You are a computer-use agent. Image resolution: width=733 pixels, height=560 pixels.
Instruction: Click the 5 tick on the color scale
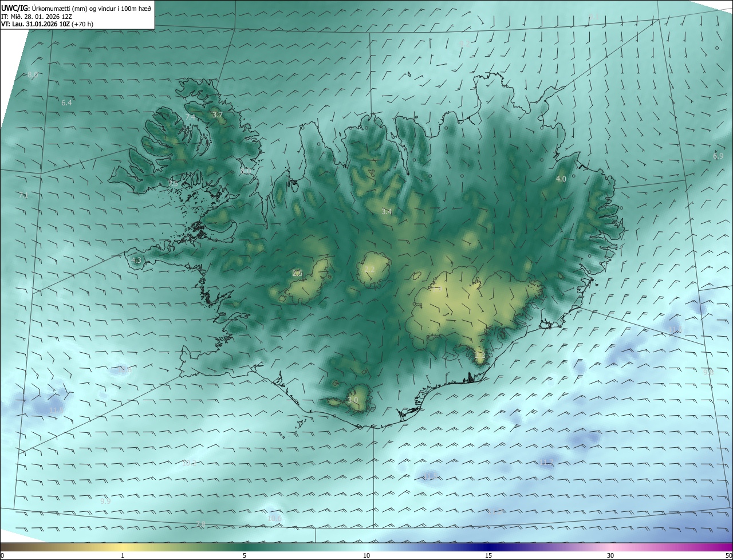[245, 555]
